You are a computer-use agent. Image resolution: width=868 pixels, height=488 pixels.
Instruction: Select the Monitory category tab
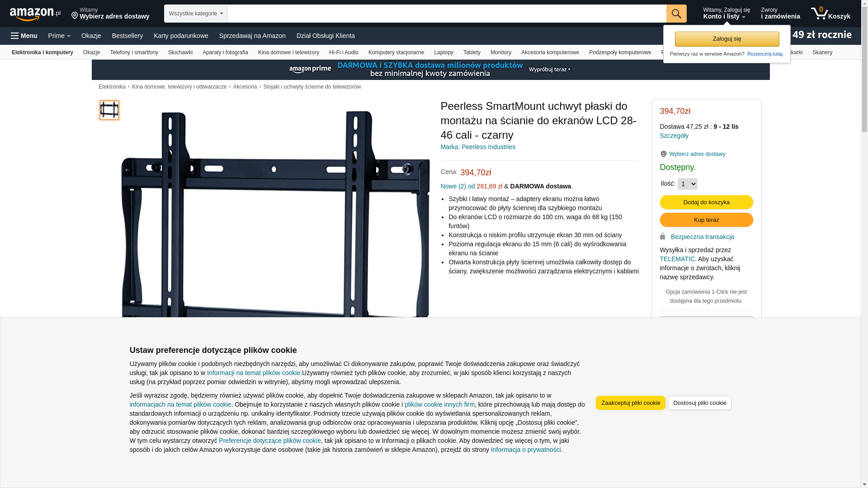[x=501, y=52]
